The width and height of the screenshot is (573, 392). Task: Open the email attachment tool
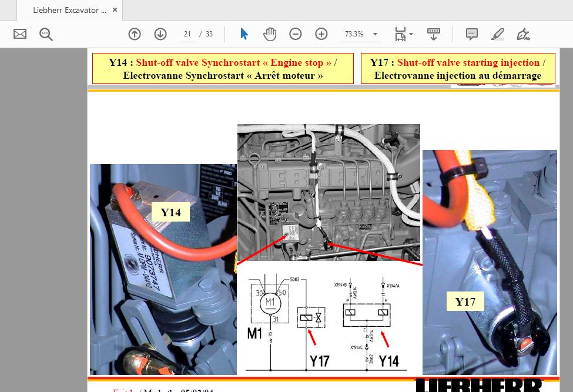point(19,34)
